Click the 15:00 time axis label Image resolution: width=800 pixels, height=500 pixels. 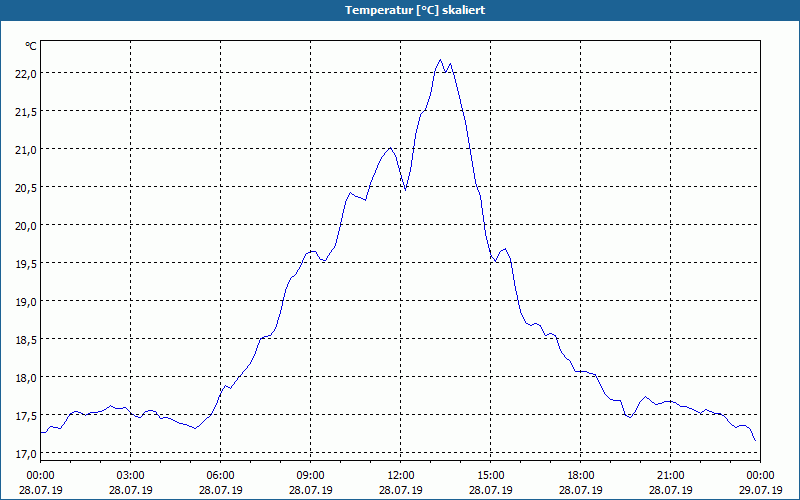(x=491, y=476)
